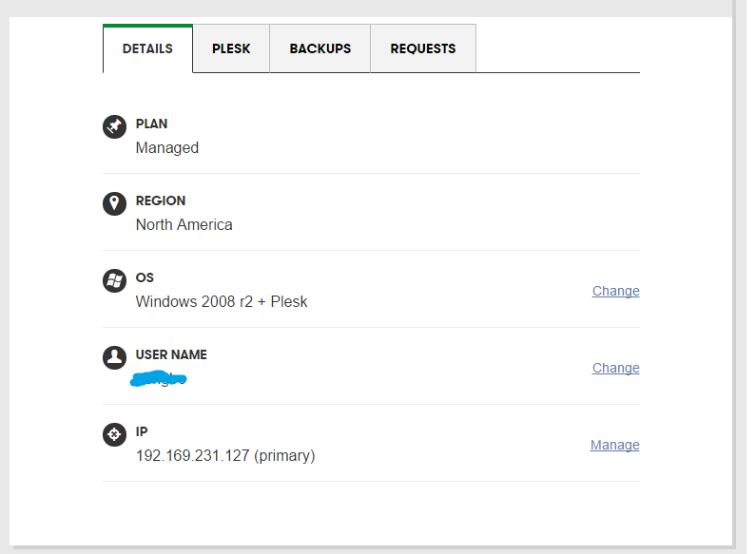Open the DETAILS tab
Image resolution: width=756 pixels, height=554 pixels.
pos(147,48)
